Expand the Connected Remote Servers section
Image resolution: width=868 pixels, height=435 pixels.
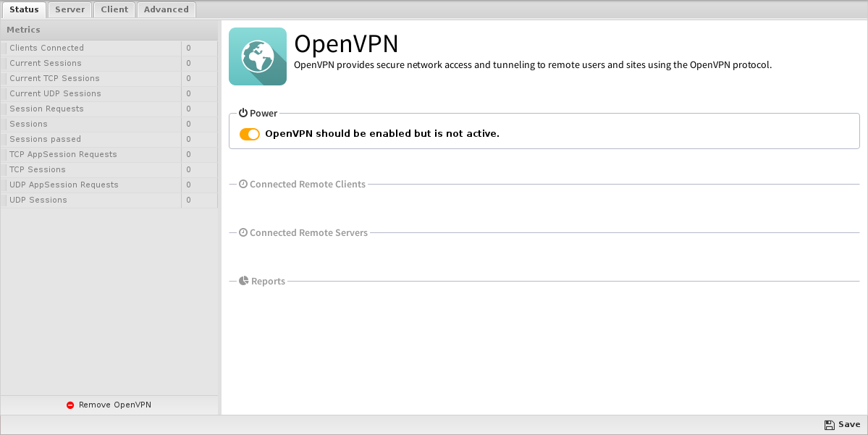pos(308,232)
